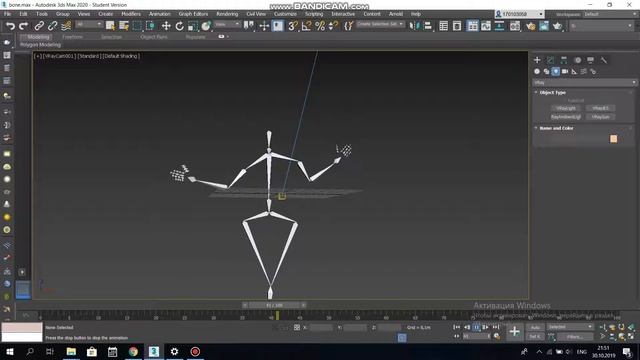This screenshot has width=640, height=360.
Task: Activate the Unlink Selection tool
Action: (52, 26)
